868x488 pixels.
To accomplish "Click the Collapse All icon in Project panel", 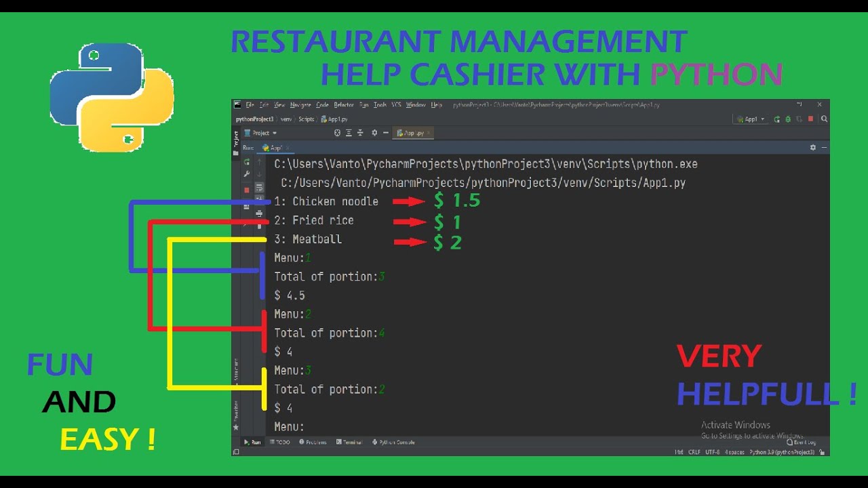I will (360, 133).
